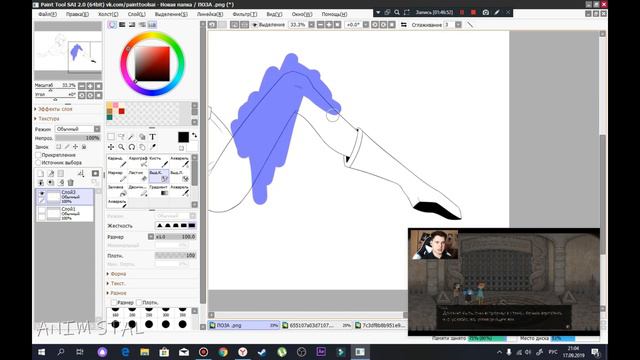Open the Фильтр menu

(x=244, y=14)
